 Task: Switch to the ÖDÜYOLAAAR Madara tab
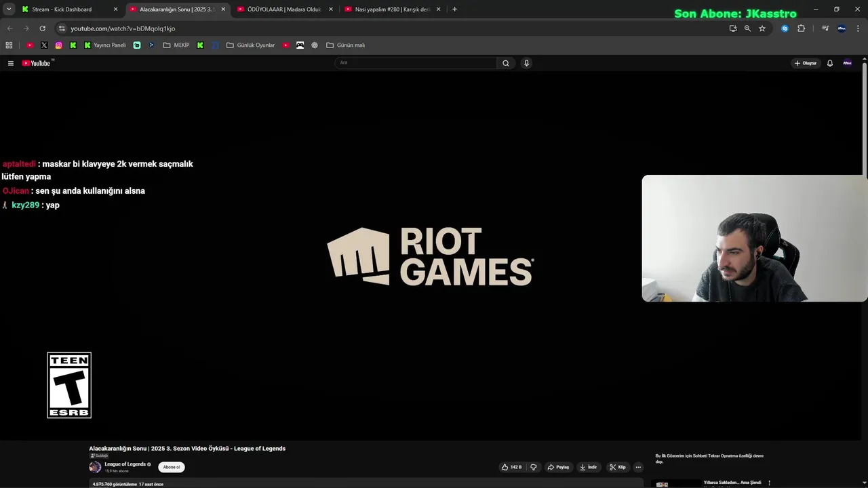(285, 9)
